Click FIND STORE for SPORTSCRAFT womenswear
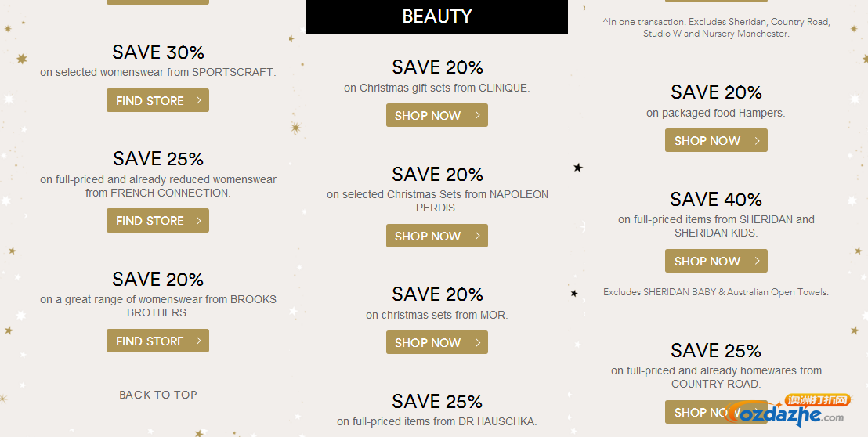Screen dimensions: 868x437 pos(157,100)
